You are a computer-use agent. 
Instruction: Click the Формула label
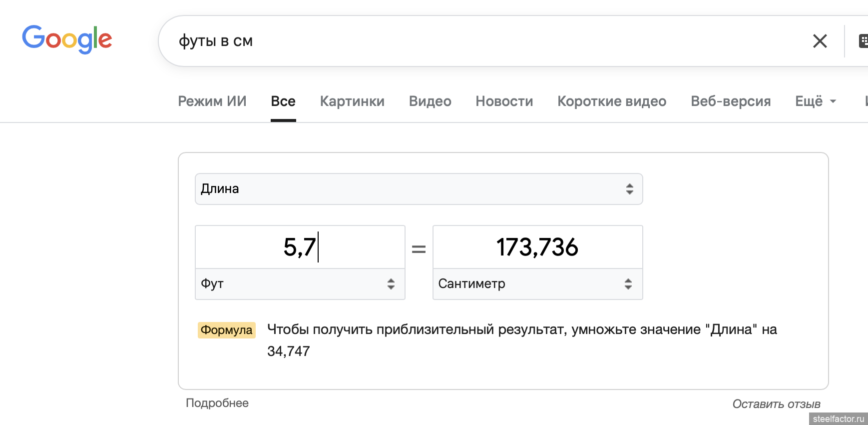(226, 330)
